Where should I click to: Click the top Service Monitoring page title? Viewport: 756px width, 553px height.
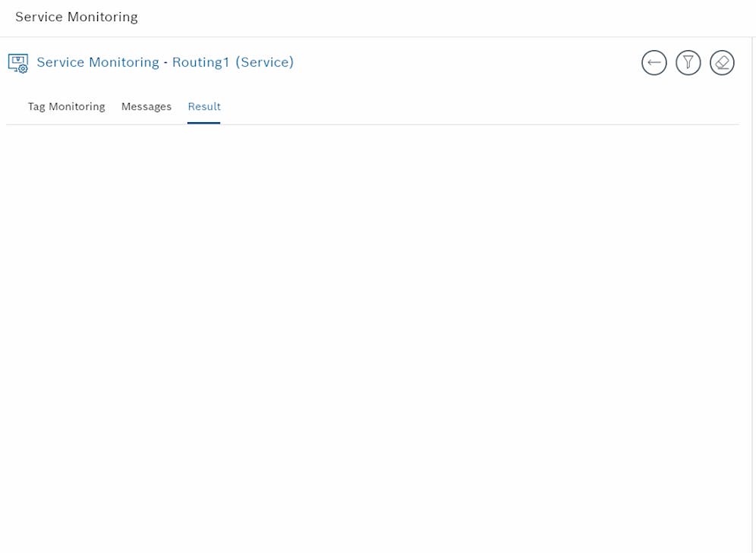77,17
